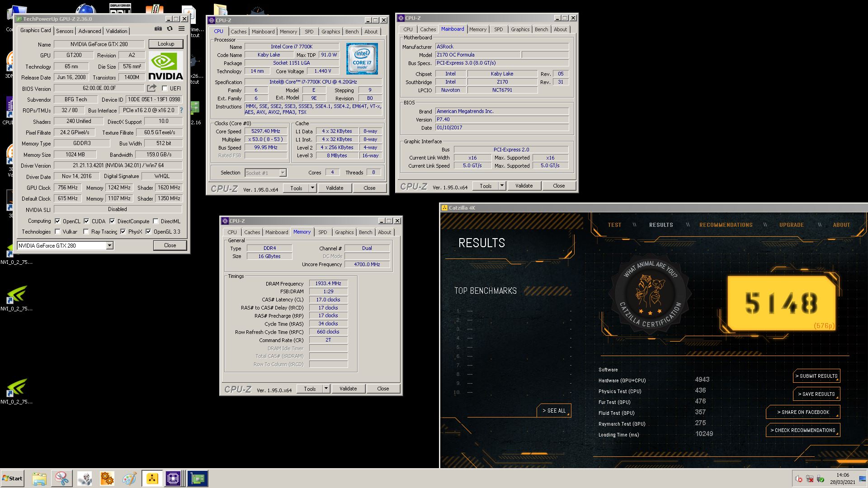
Task: Click See All under Top Benchmarks
Action: (554, 411)
